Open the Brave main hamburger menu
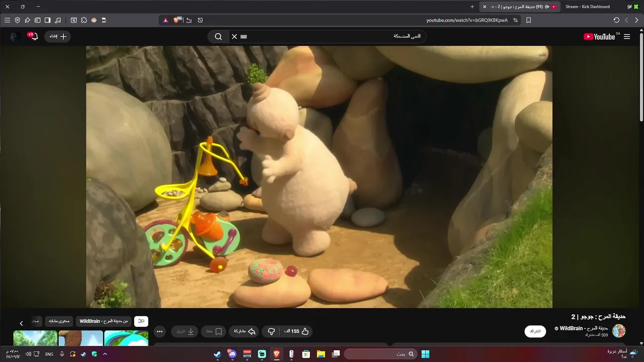This screenshot has height=362, width=644. pyautogui.click(x=7, y=20)
